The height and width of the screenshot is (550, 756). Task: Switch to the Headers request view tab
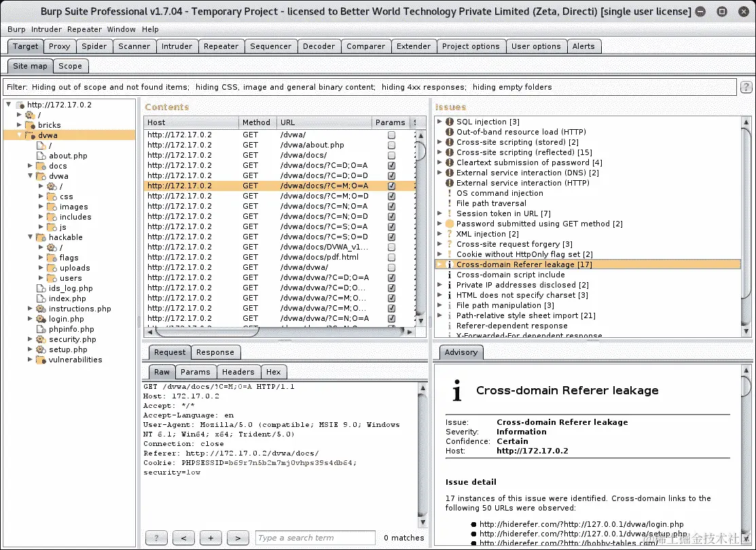pyautogui.click(x=238, y=372)
